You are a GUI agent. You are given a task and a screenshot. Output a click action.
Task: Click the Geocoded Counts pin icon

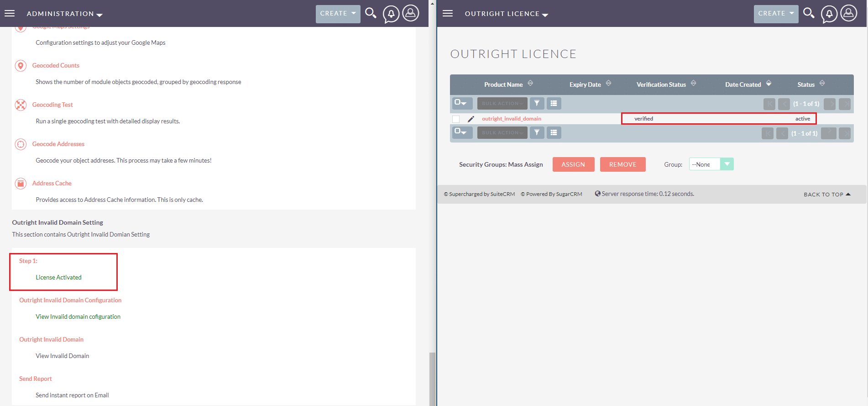(x=21, y=66)
